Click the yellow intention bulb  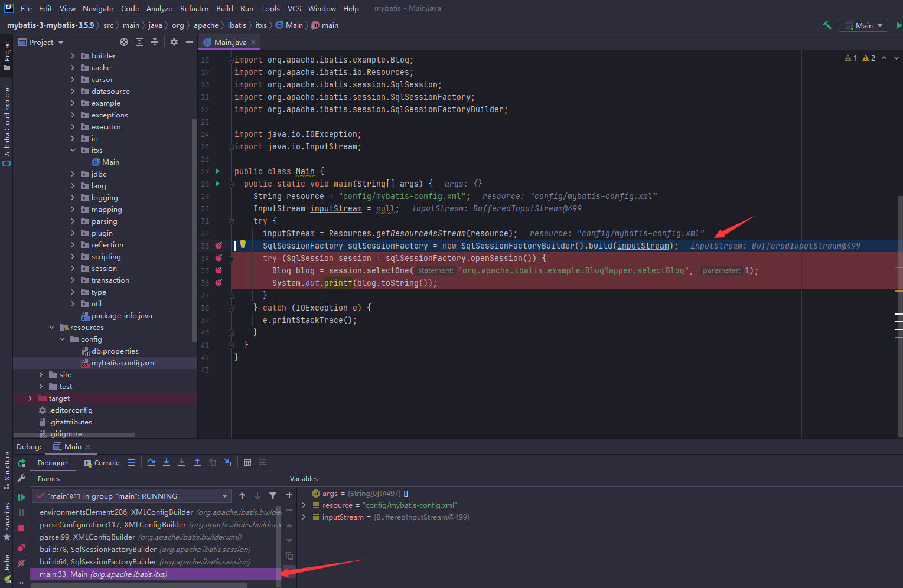click(243, 244)
